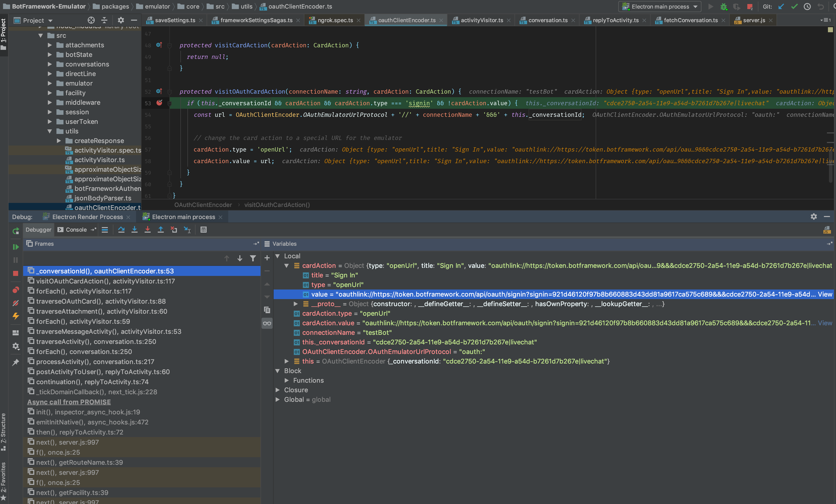The width and height of the screenshot is (836, 504).
Task: Hide Project panel with minus icon
Action: pyautogui.click(x=134, y=20)
